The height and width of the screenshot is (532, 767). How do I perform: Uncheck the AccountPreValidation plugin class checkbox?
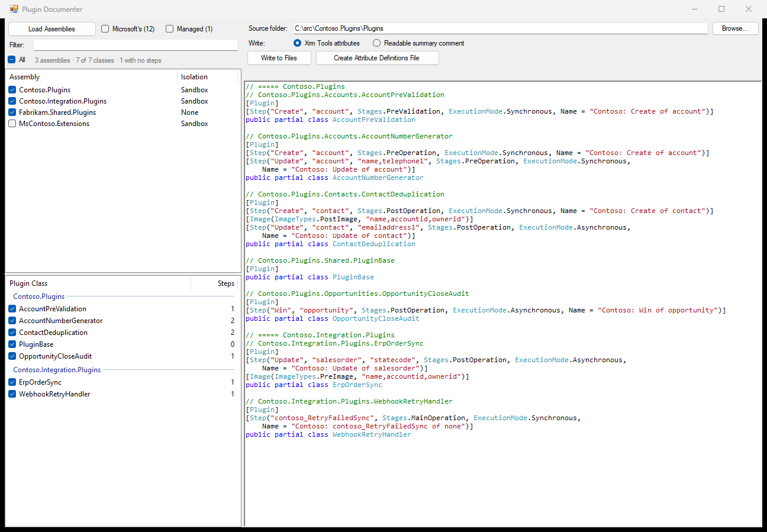point(12,309)
